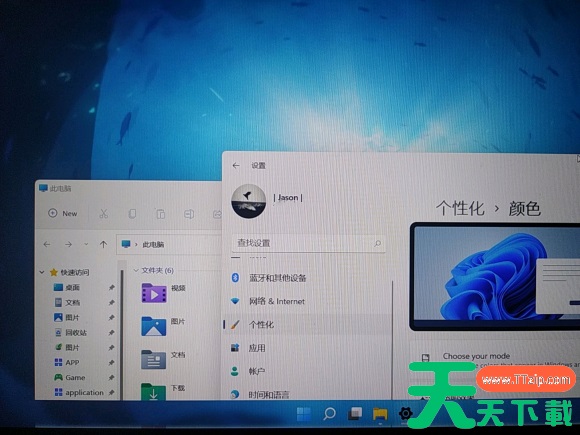580x435 pixels.
Task: Open the Search magnifier on the taskbar
Action: point(329,414)
